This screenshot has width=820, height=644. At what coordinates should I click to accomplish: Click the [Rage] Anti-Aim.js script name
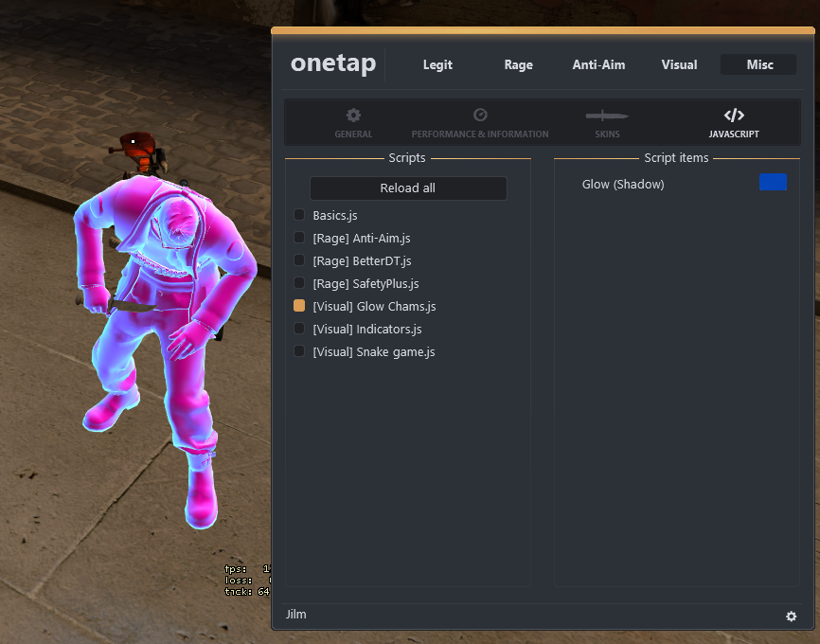coord(362,239)
